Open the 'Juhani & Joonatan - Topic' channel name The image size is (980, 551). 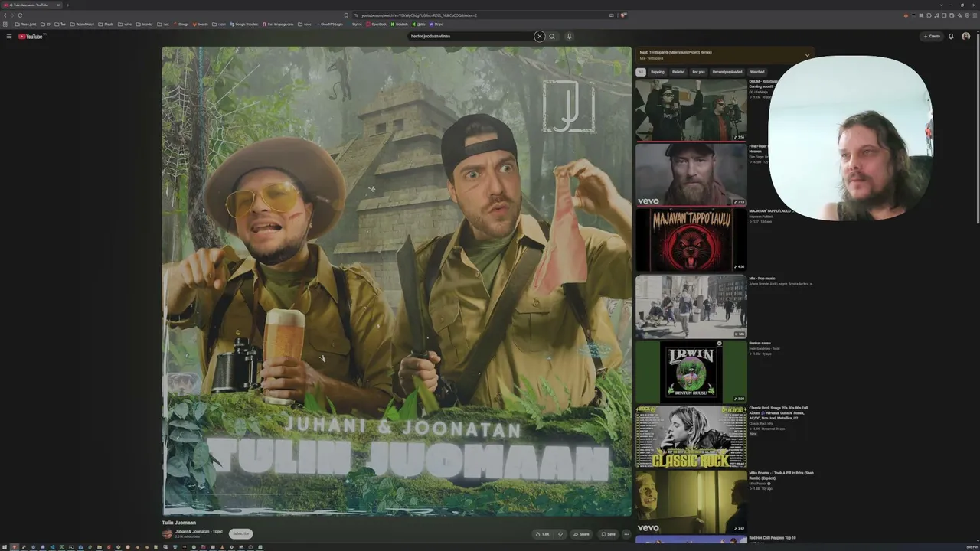coord(199,531)
